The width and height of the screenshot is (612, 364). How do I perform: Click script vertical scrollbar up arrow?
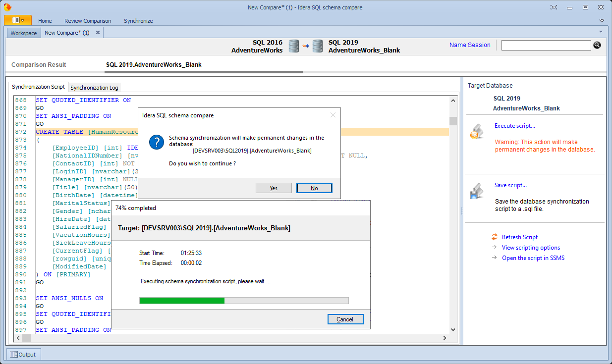tap(453, 100)
